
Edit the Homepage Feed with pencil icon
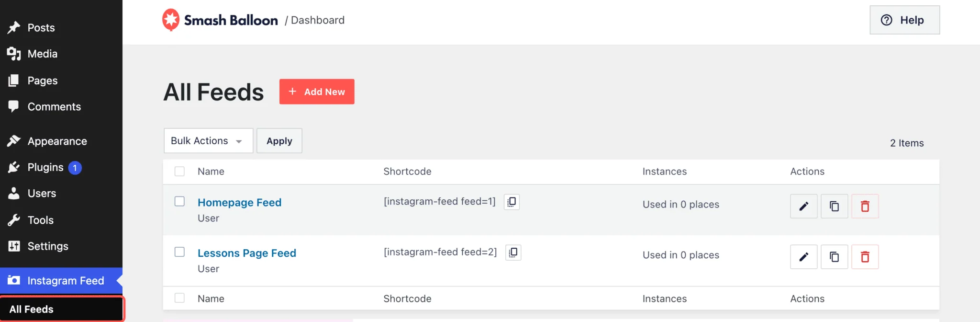click(803, 206)
